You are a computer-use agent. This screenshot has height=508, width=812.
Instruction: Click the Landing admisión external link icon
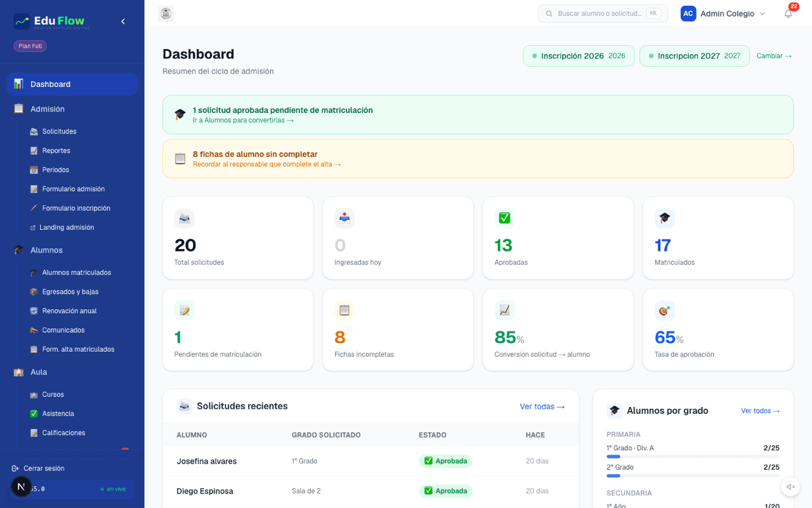33,227
